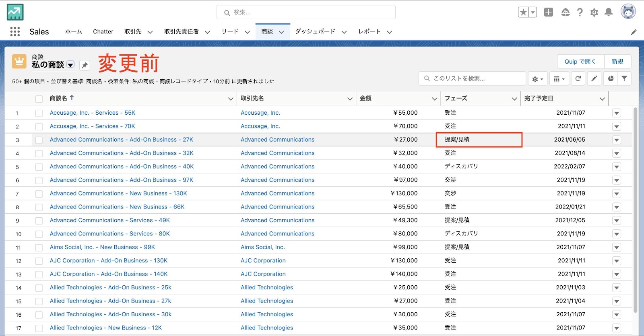This screenshot has height=336, width=644.
Task: Open the global actions plus icon
Action: pyautogui.click(x=548, y=12)
